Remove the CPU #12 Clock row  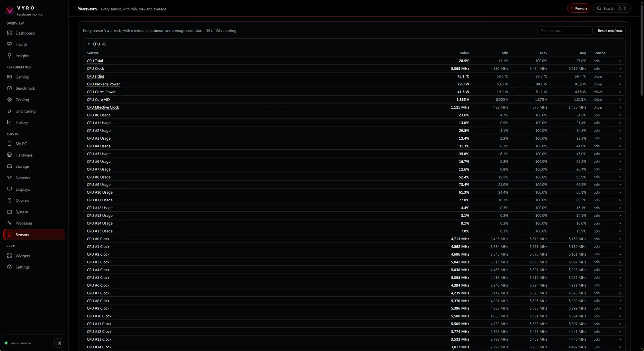pos(620,332)
